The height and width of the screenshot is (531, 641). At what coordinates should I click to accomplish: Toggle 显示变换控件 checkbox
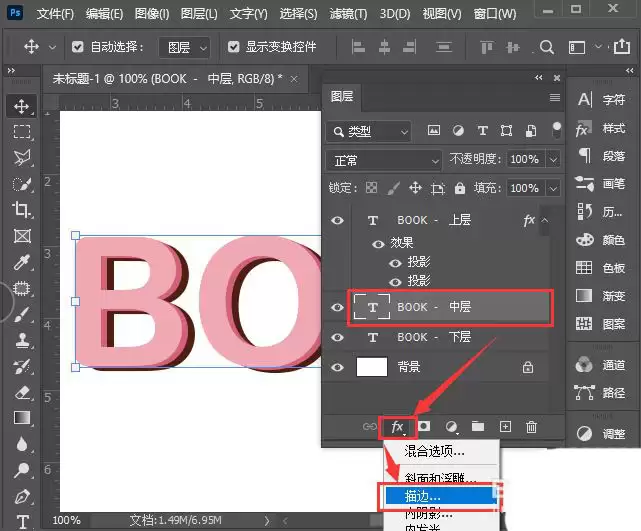233,47
